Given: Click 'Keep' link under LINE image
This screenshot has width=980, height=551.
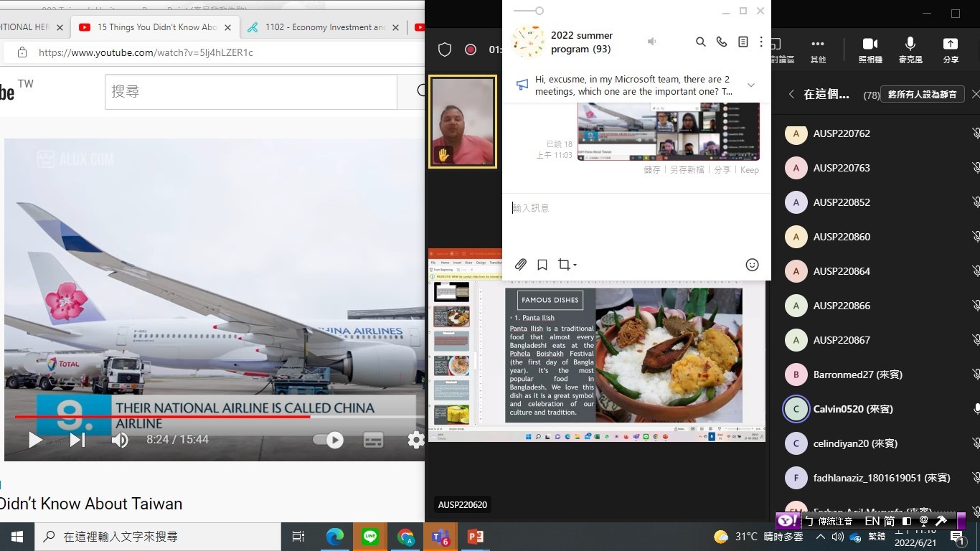Looking at the screenshot, I should [x=750, y=170].
